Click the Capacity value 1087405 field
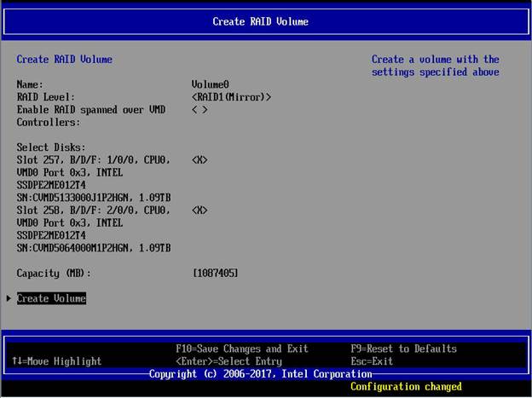 pos(216,273)
